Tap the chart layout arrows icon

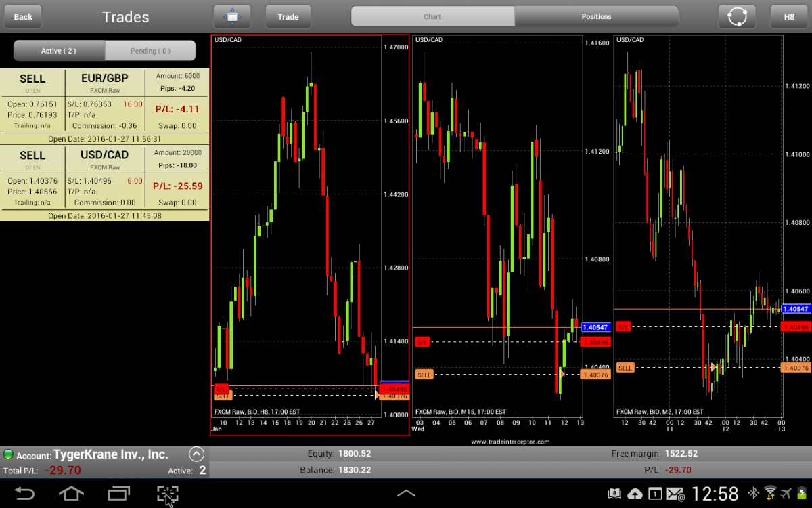pos(232,16)
